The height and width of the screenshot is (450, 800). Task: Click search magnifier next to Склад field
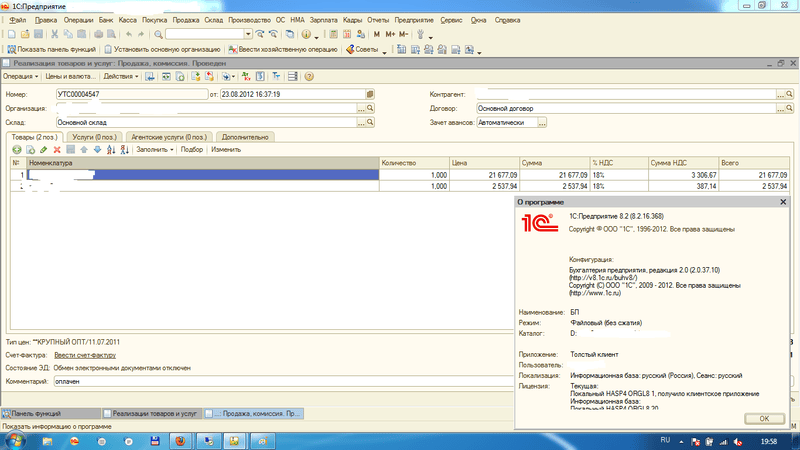[x=370, y=123]
